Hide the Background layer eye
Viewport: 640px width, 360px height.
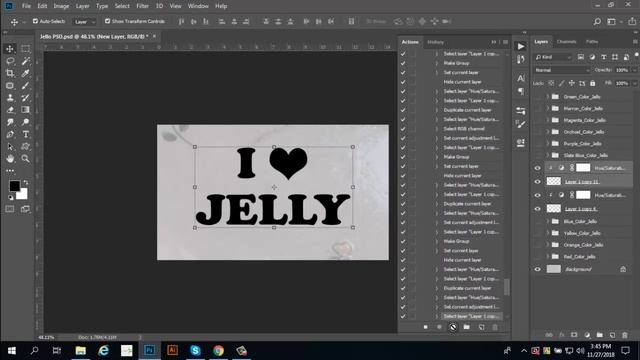(538, 269)
